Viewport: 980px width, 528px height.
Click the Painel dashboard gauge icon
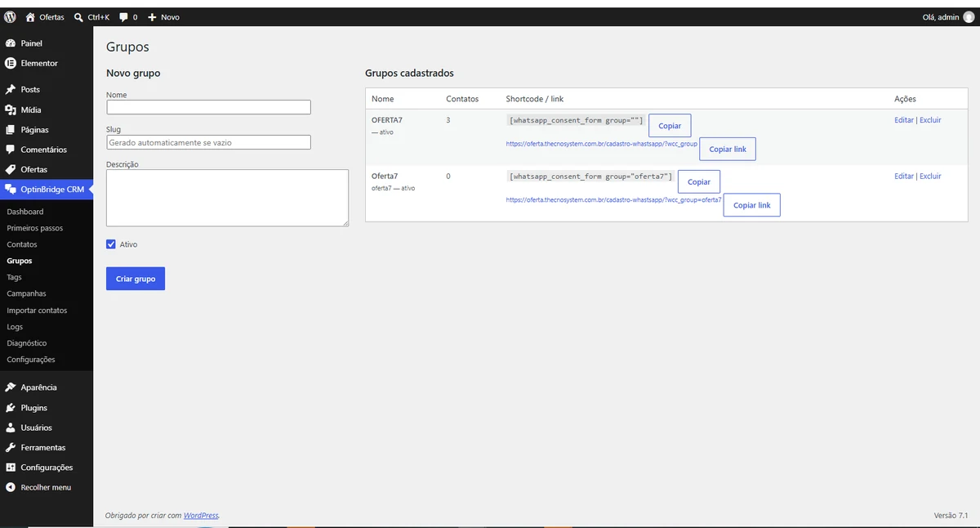point(11,43)
